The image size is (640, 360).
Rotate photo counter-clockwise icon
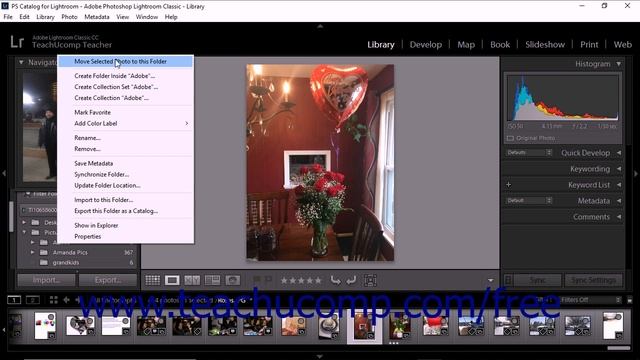pos(336,280)
